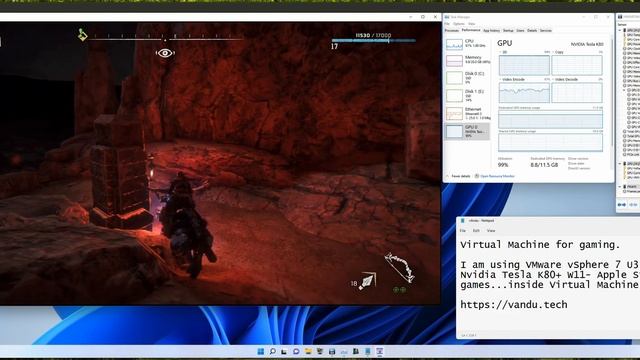Click the player level 17 indicator
Image resolution: width=640 pixels, height=360 pixels.
coord(334,47)
